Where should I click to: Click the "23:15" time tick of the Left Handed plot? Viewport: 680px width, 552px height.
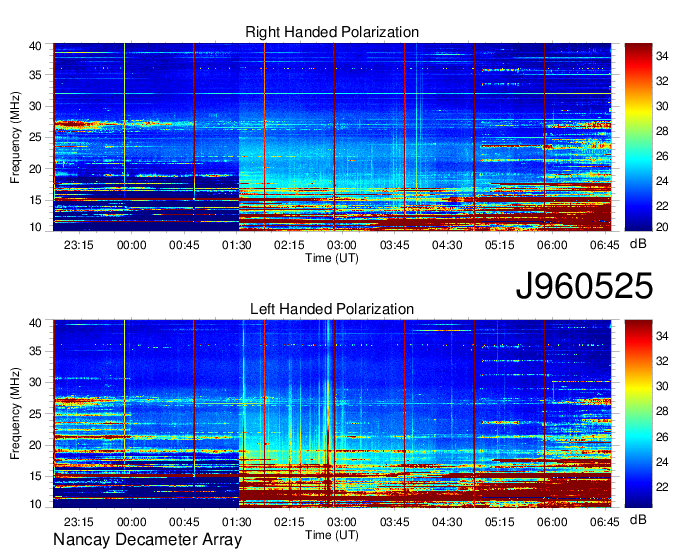coord(78,522)
